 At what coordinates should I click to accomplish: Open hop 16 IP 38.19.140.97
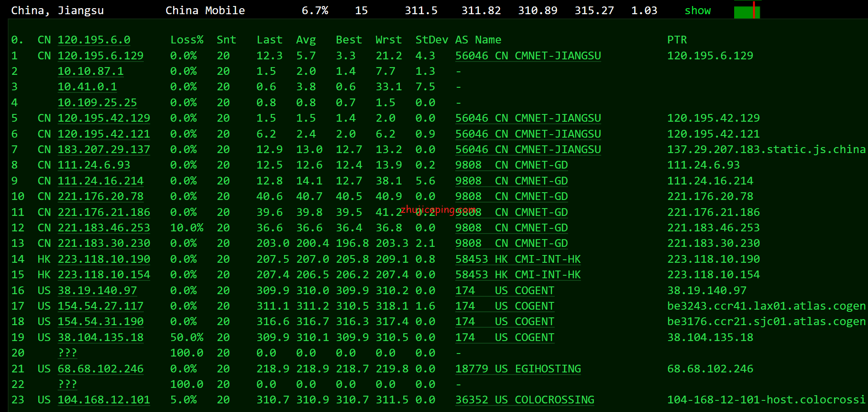pos(97,291)
